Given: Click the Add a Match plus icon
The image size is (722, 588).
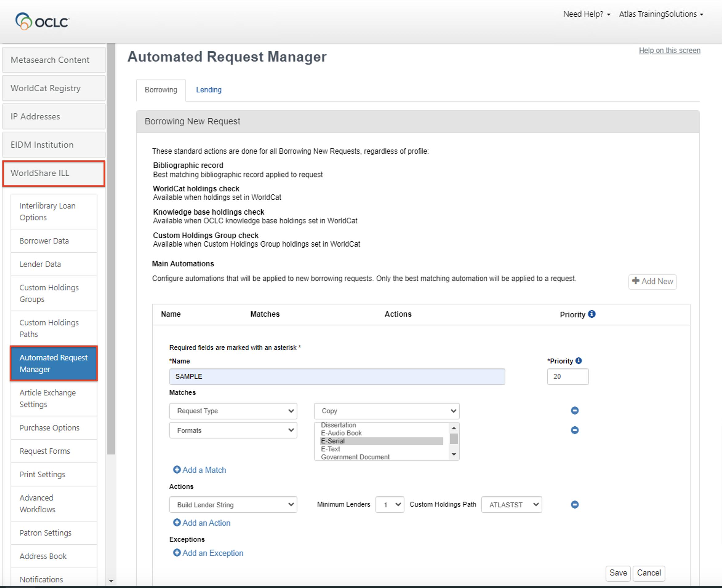Looking at the screenshot, I should 177,470.
